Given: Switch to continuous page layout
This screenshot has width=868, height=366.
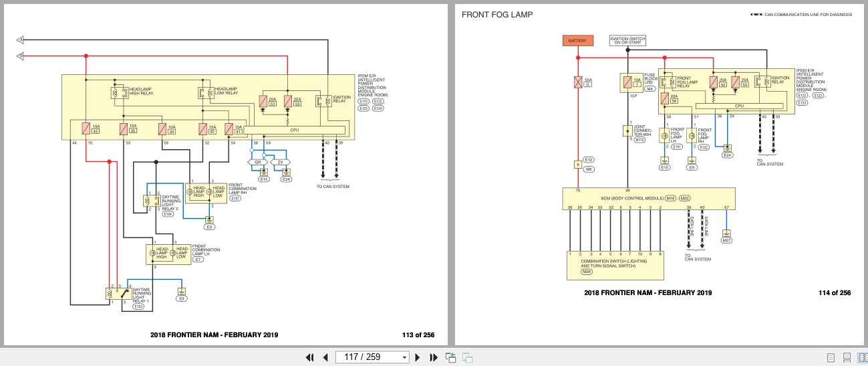Looking at the screenshot, I should point(847,357).
